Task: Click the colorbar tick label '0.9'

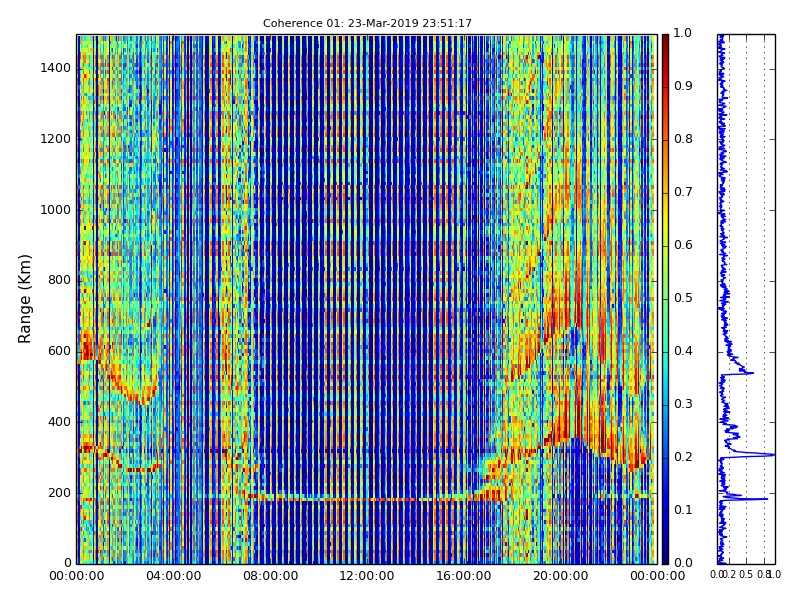Action: [x=683, y=86]
